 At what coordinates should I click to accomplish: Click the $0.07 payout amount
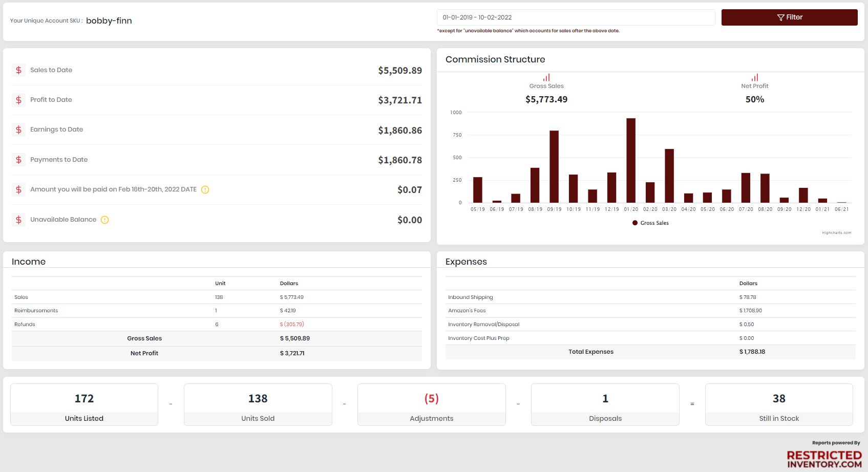pos(410,190)
